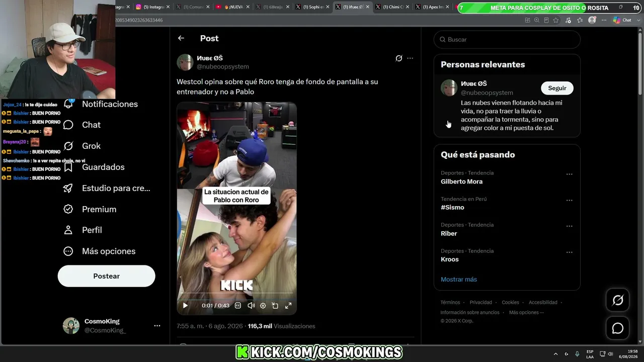Image resolution: width=644 pixels, height=362 pixels.
Task: Open @nubeoopsystem handle in post header
Action: pyautogui.click(x=223, y=66)
